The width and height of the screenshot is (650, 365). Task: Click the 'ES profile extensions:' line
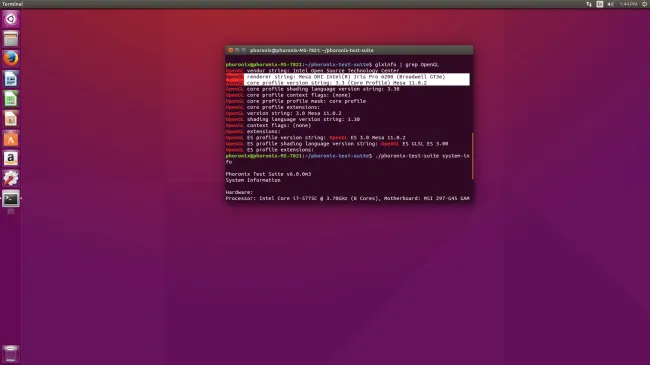point(270,150)
